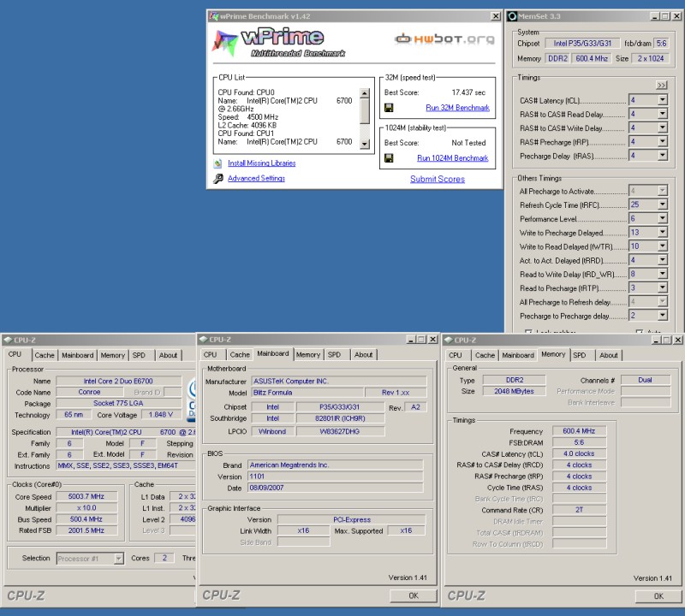Switch to Memory tab in the left CPU-Z window
The width and height of the screenshot is (685, 616).
point(112,355)
